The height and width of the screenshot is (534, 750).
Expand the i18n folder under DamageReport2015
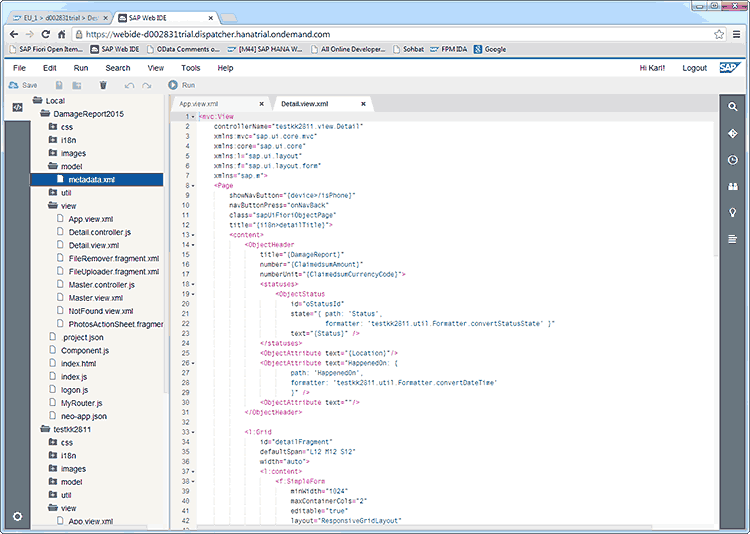tap(52, 140)
